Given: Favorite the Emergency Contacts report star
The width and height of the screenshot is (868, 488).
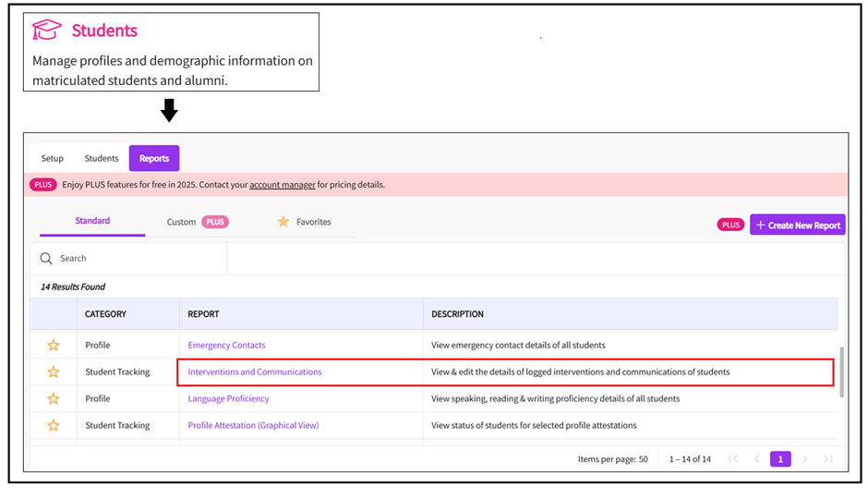Looking at the screenshot, I should pos(54,346).
